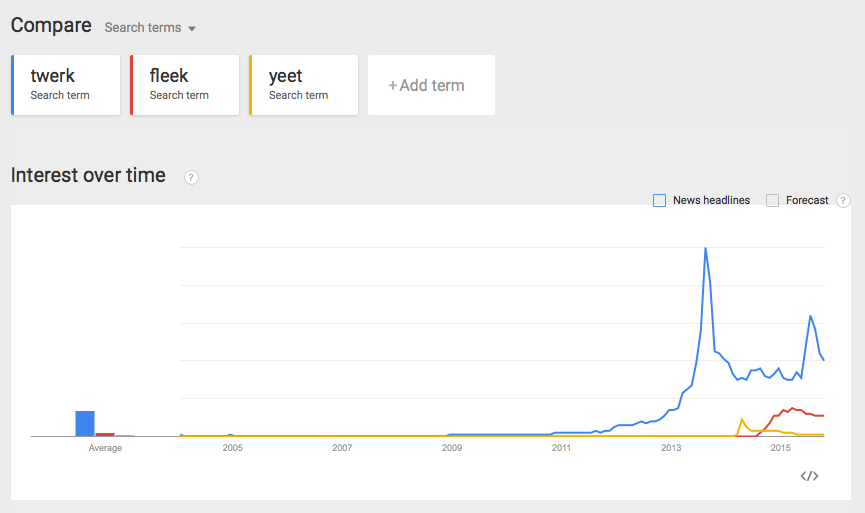Click the twerk peak in late 2013

(706, 249)
